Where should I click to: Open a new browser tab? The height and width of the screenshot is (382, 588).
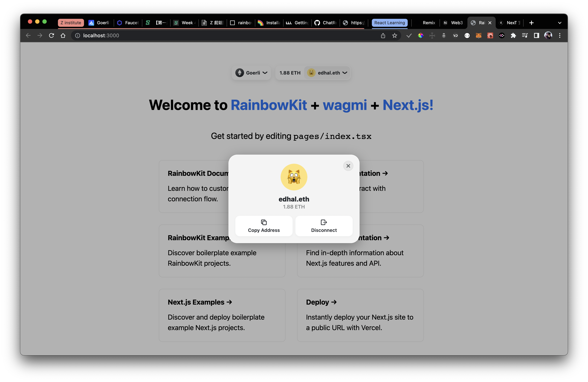[531, 23]
